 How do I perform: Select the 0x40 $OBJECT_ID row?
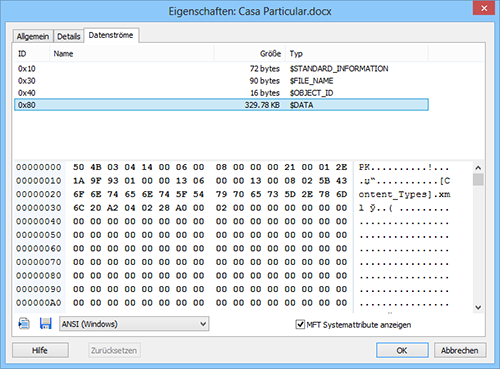(x=221, y=93)
